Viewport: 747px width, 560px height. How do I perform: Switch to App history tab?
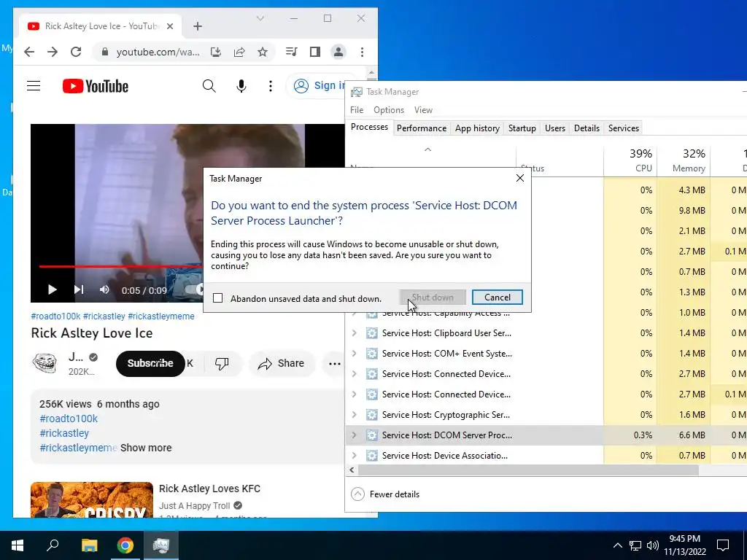[x=477, y=128]
